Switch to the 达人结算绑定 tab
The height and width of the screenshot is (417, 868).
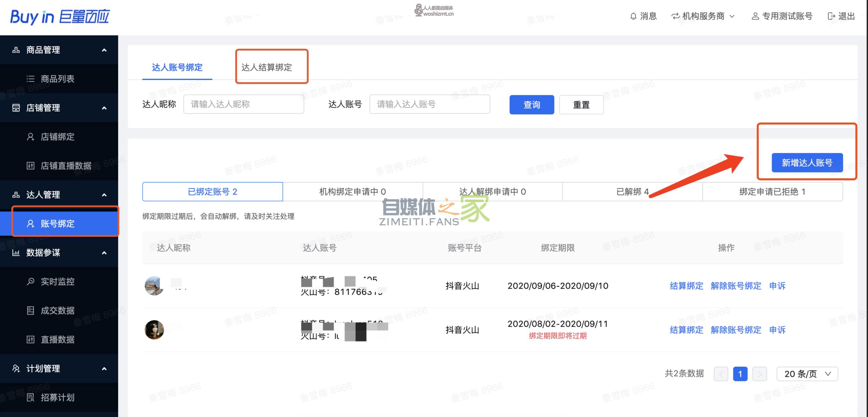(x=266, y=67)
